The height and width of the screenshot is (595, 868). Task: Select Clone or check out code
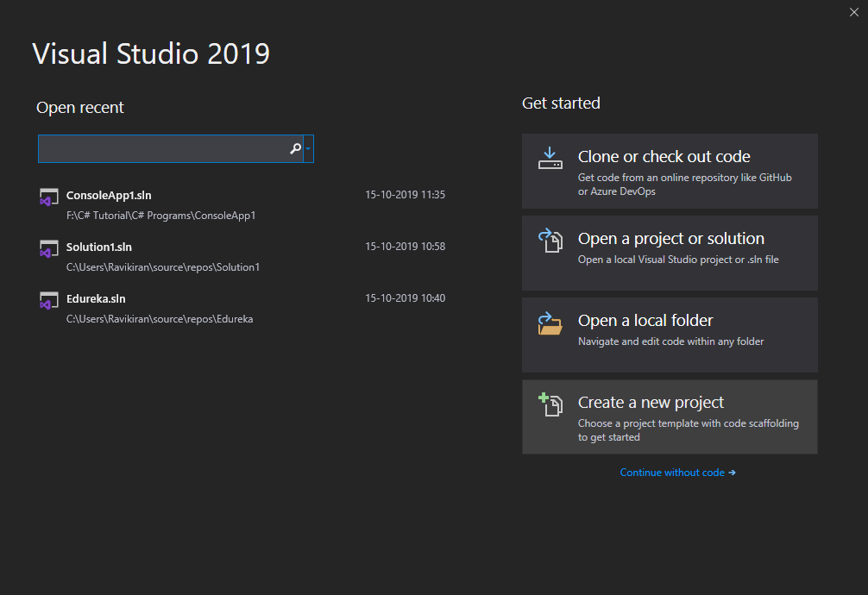[x=670, y=171]
